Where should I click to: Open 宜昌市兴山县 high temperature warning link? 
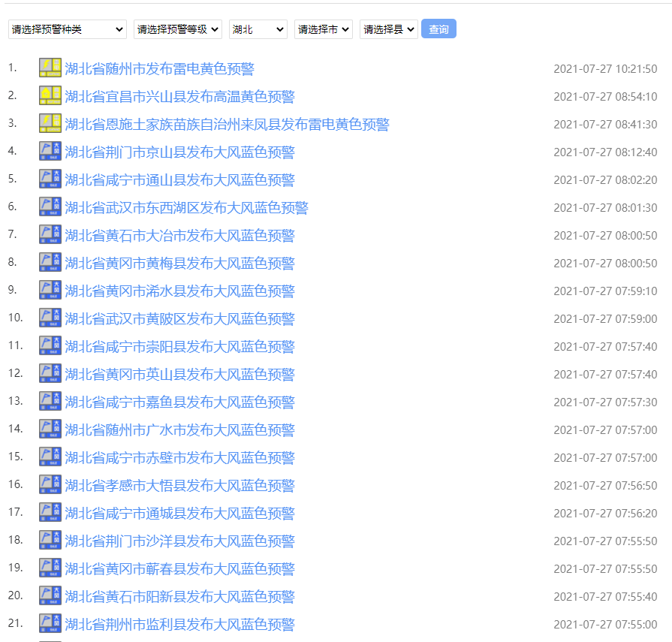coord(180,97)
